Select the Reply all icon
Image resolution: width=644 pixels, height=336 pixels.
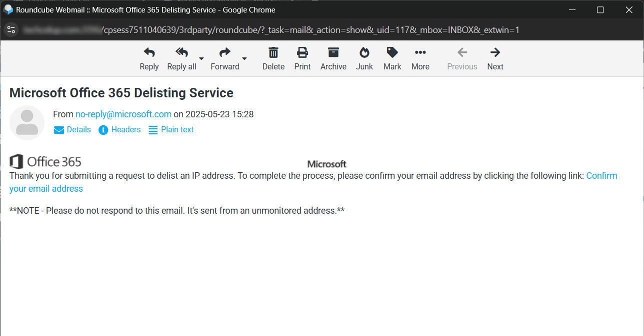pyautogui.click(x=181, y=52)
